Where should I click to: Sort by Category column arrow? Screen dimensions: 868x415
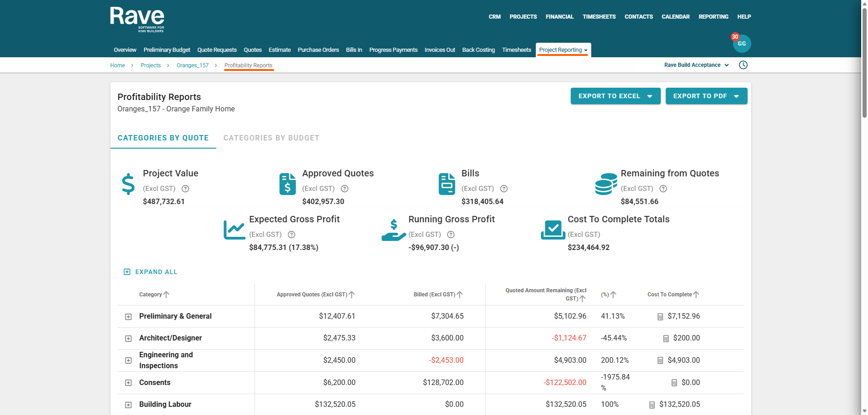click(x=166, y=295)
